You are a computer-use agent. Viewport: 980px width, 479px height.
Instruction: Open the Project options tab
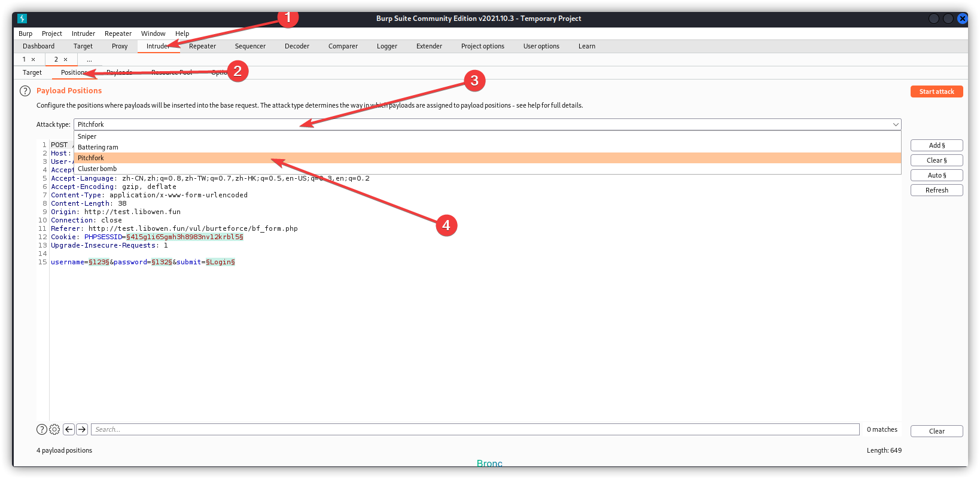pos(483,46)
